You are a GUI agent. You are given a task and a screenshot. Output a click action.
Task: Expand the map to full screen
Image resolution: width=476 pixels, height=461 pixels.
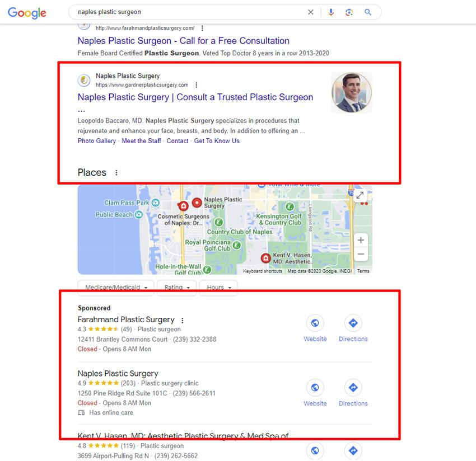(x=360, y=195)
